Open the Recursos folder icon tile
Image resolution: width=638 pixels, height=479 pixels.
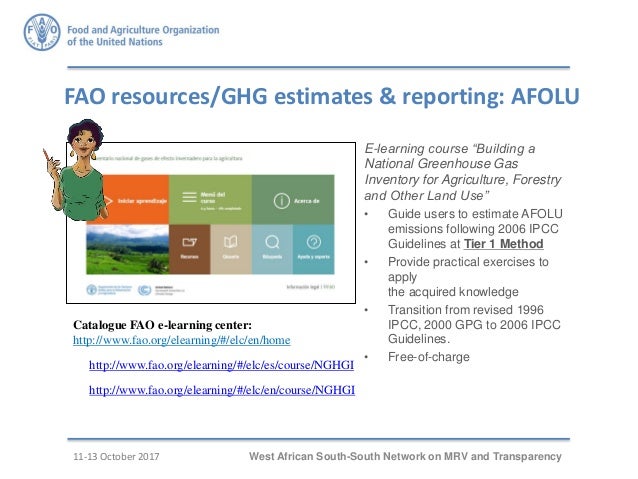point(190,249)
